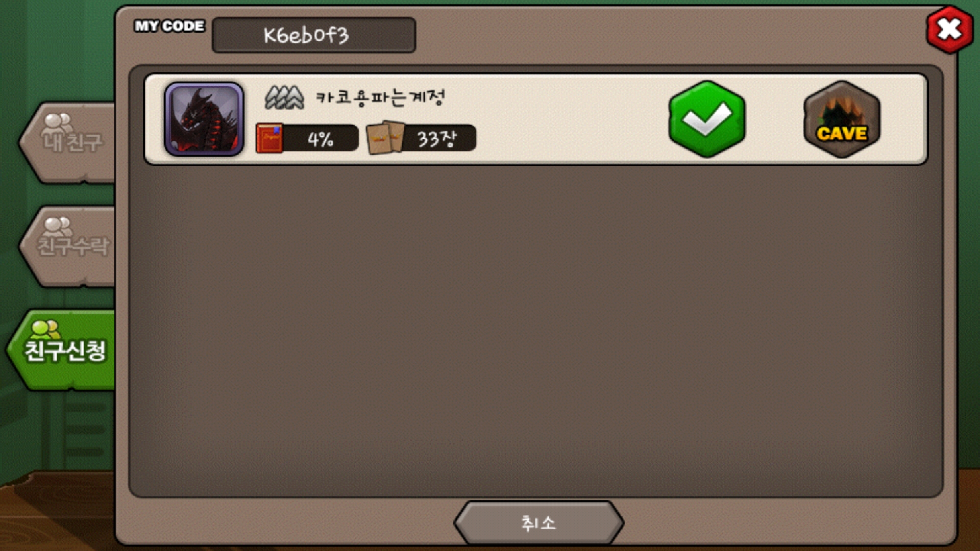This screenshot has height=551, width=980.
Task: Accept the request with the green checkmark
Action: (x=707, y=119)
